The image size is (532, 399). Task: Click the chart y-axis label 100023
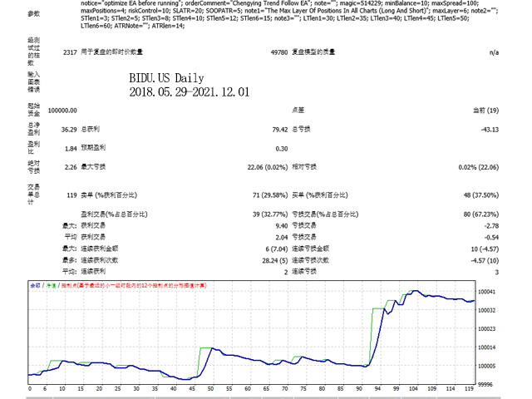[x=486, y=329]
